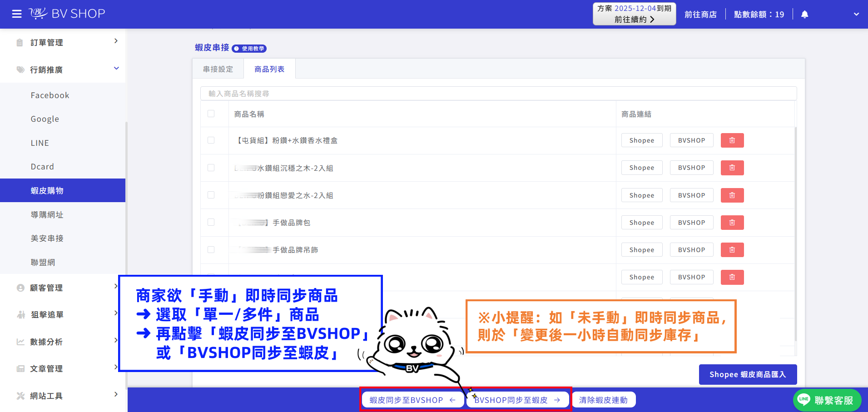Image resolution: width=868 pixels, height=412 pixels.
Task: Expand the 狙擊追單 menu chevron
Action: pyautogui.click(x=116, y=313)
